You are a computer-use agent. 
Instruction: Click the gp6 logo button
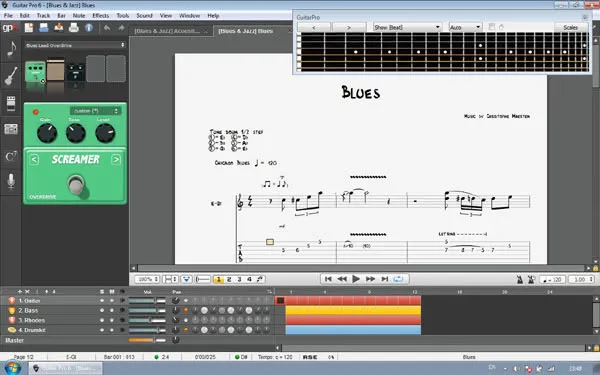(x=9, y=28)
